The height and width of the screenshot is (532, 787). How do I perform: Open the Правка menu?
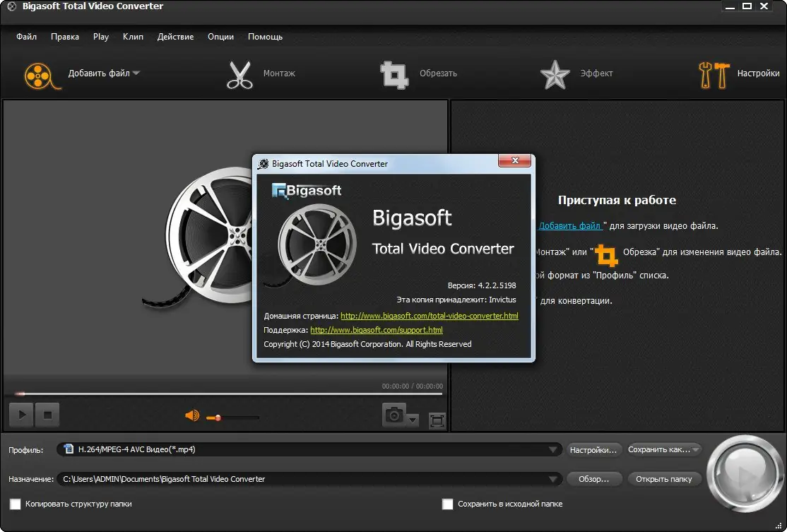coord(65,37)
